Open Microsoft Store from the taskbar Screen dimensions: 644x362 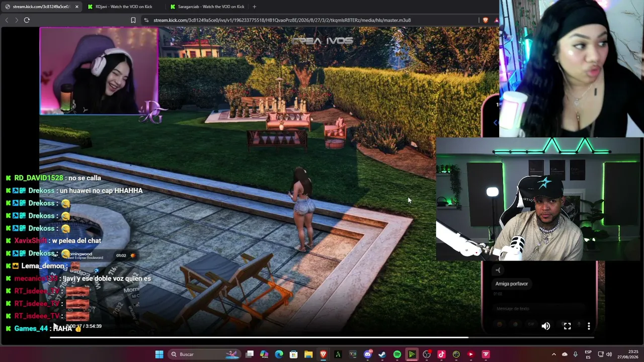click(x=294, y=354)
